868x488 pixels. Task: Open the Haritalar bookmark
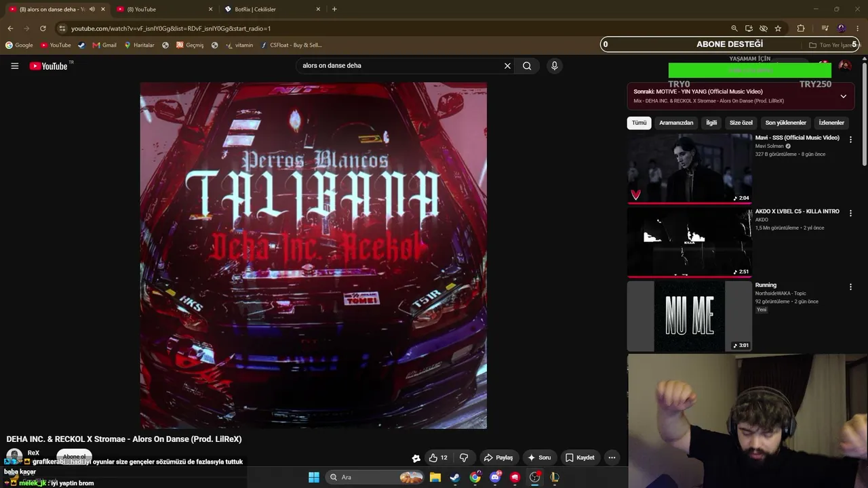139,45
